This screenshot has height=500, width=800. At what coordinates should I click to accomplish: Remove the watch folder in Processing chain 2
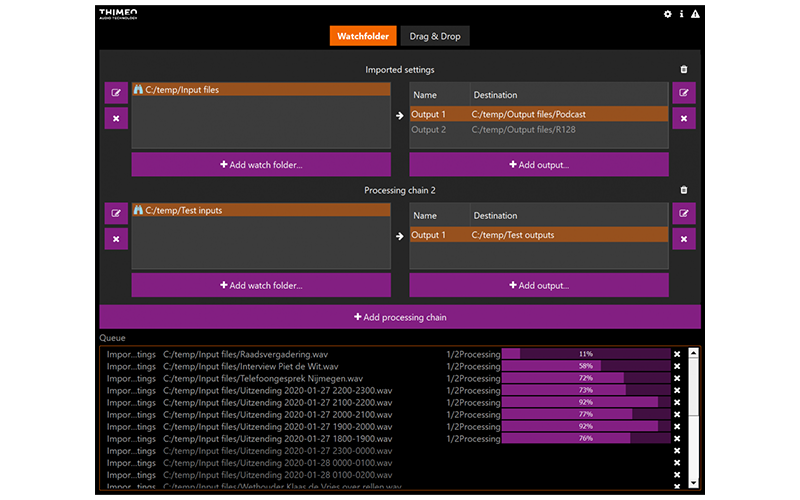point(116,239)
